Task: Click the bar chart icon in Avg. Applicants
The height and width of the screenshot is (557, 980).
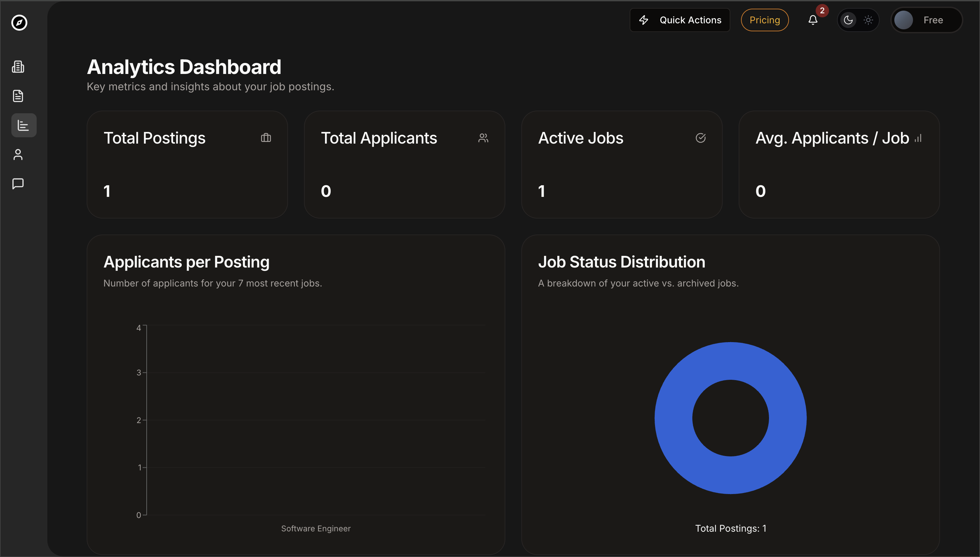Action: click(918, 139)
